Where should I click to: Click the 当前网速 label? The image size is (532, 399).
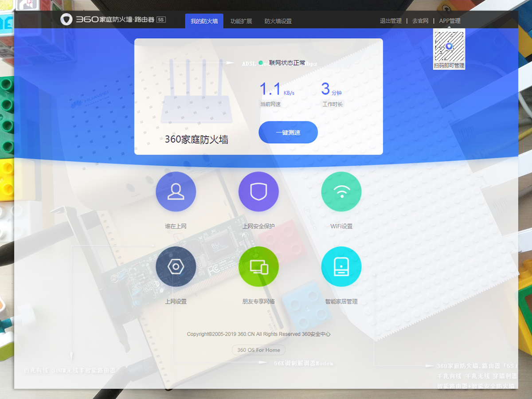[270, 104]
